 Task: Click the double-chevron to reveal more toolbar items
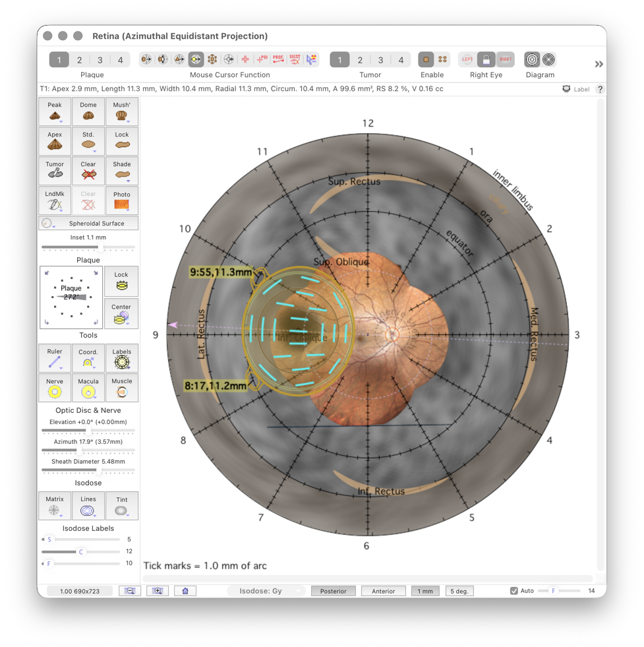599,63
